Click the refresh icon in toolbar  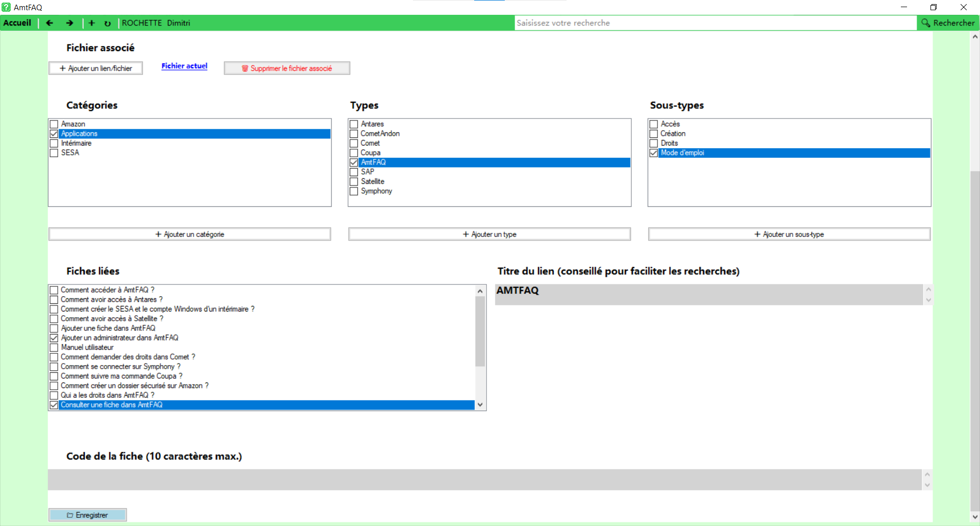(107, 23)
